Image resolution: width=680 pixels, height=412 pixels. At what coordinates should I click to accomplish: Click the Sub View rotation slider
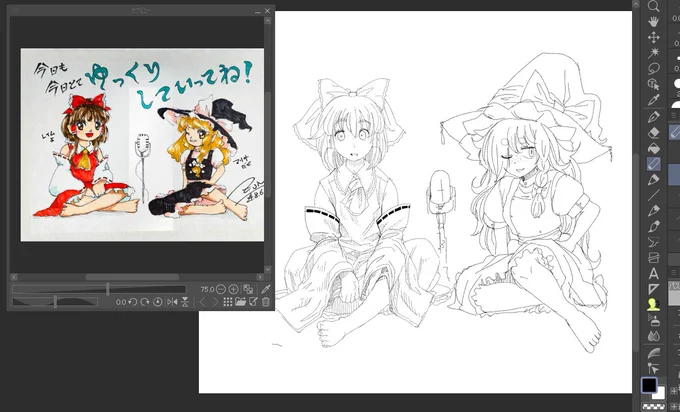point(55,302)
